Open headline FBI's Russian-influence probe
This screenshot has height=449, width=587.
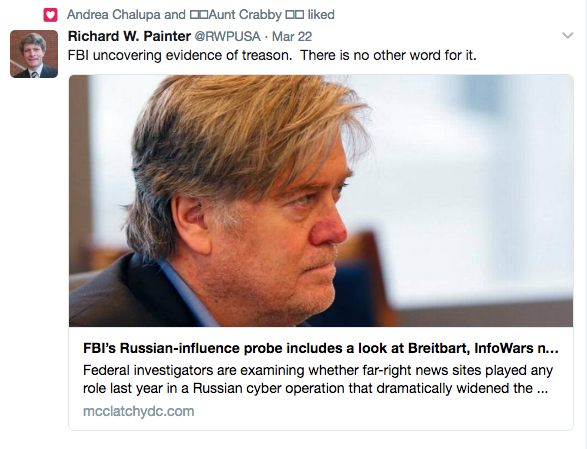point(321,348)
